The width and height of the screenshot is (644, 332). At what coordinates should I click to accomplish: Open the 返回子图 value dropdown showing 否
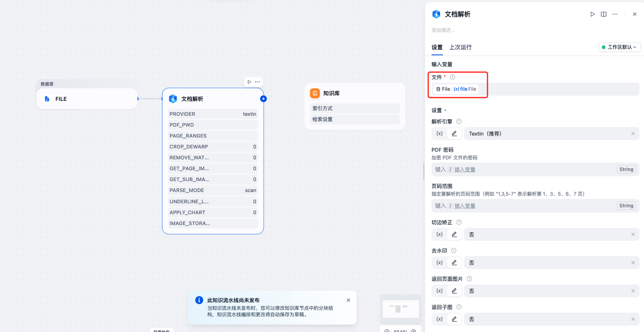click(552, 319)
